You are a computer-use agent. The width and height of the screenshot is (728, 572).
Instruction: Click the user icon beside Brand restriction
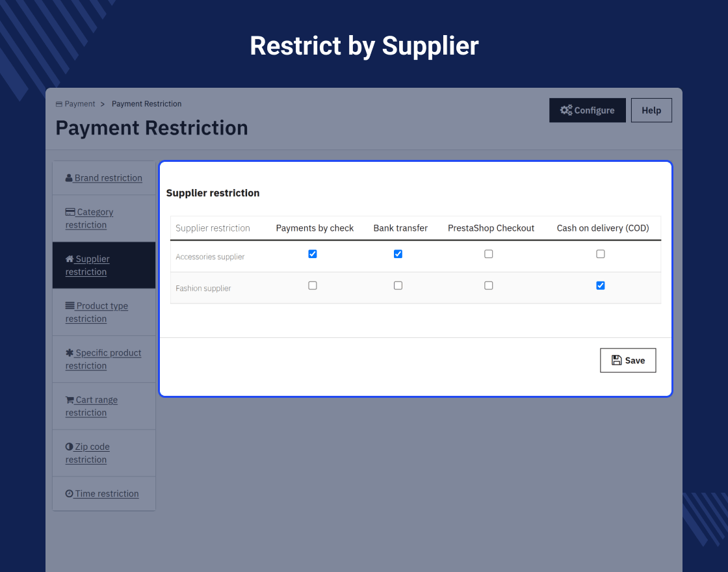(69, 178)
